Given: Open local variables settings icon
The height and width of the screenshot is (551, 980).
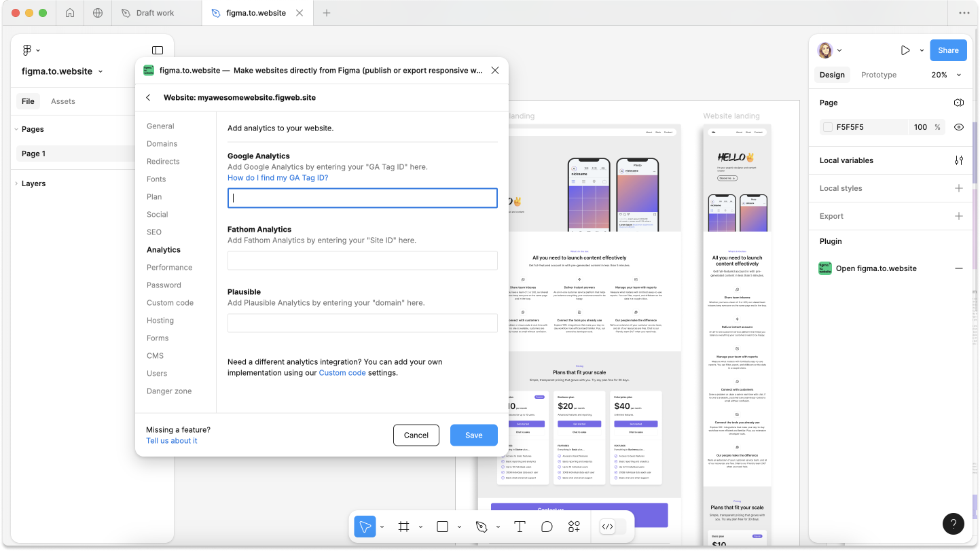Looking at the screenshot, I should pos(959,160).
